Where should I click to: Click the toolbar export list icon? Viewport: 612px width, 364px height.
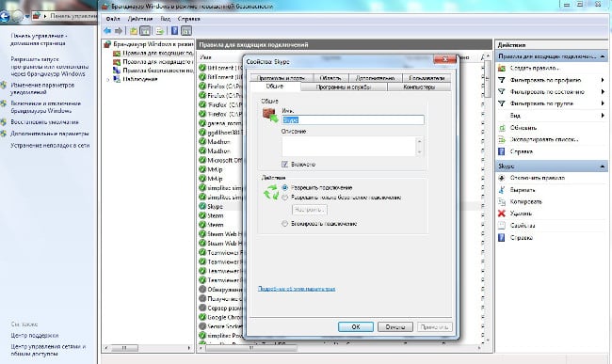(160, 31)
